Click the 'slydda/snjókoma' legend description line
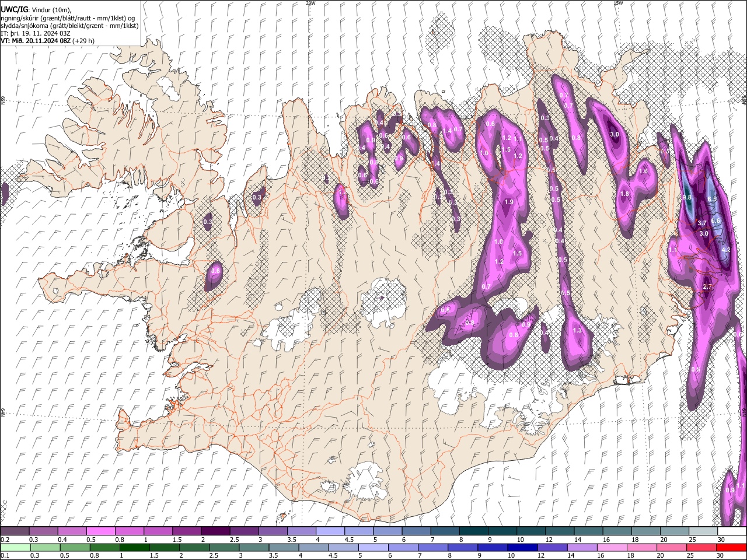Viewport: 747px width, 560px height. 70,26
